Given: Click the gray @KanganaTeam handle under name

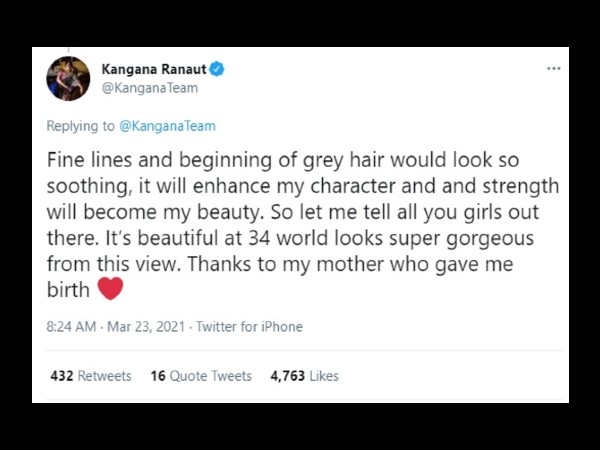Looking at the screenshot, I should tap(150, 88).
